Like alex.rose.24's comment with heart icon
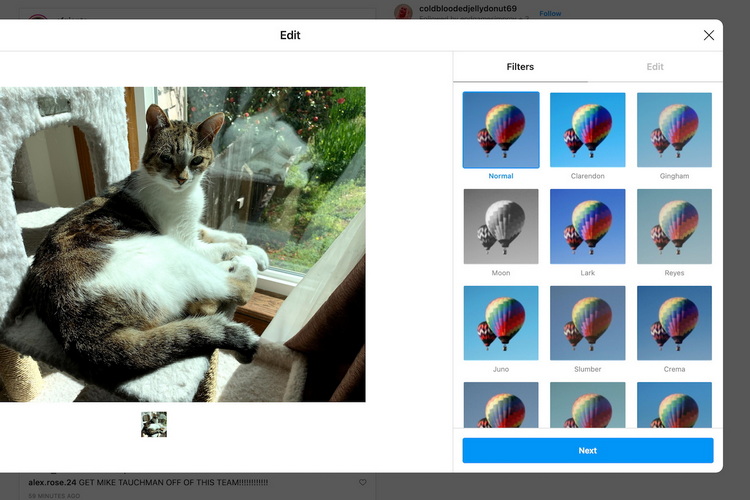Viewport: 750px width, 500px height. click(x=363, y=482)
